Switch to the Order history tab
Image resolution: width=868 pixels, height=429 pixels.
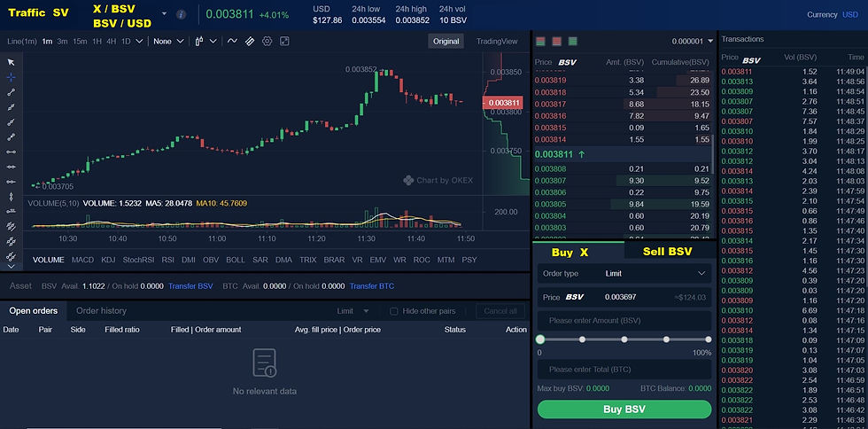[101, 311]
